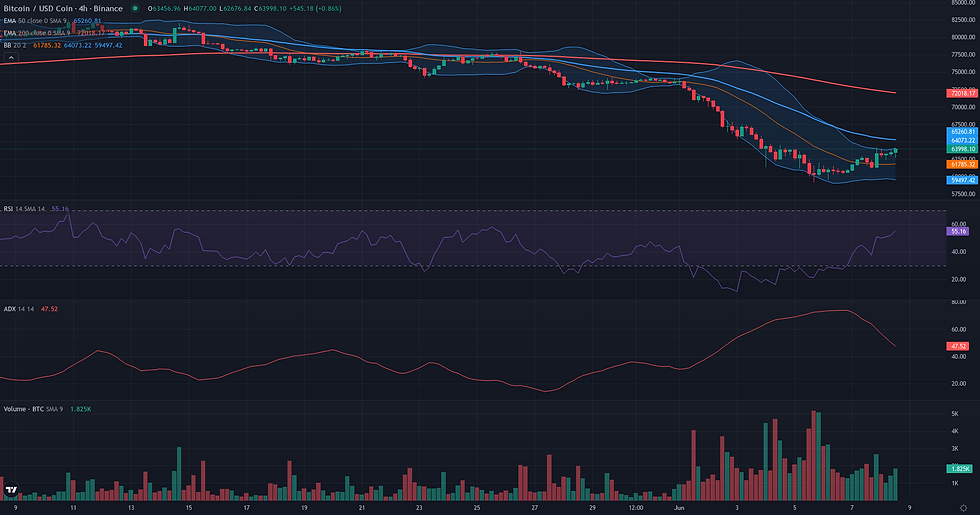Click 80000.00 on the price axis
Screen dimensions: 980x515
(963, 37)
